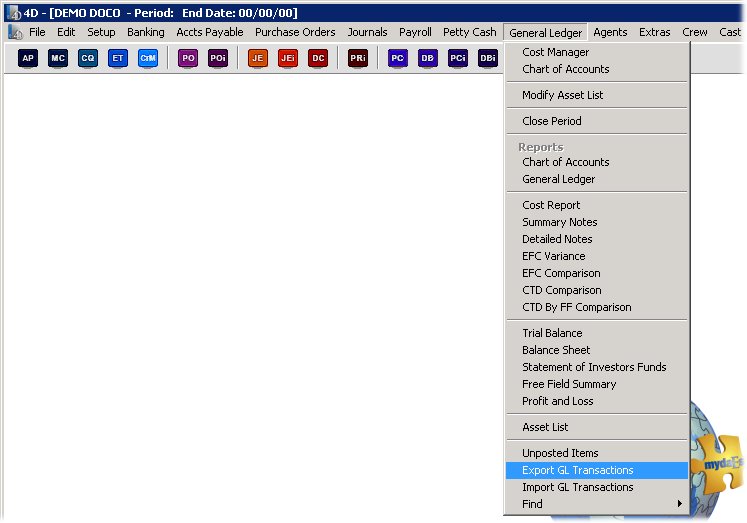This screenshot has width=747, height=523.
Task: Click the POi toolbar icon
Action: coord(218,58)
